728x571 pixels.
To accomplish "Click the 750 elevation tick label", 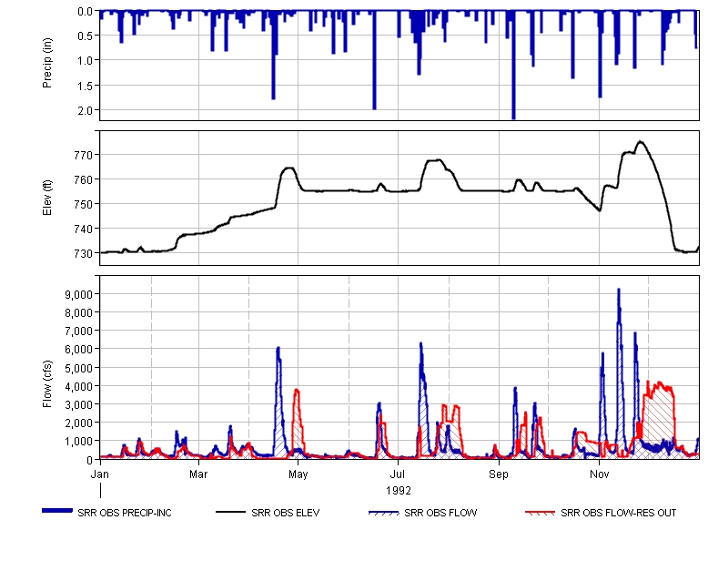I will 84,204.
